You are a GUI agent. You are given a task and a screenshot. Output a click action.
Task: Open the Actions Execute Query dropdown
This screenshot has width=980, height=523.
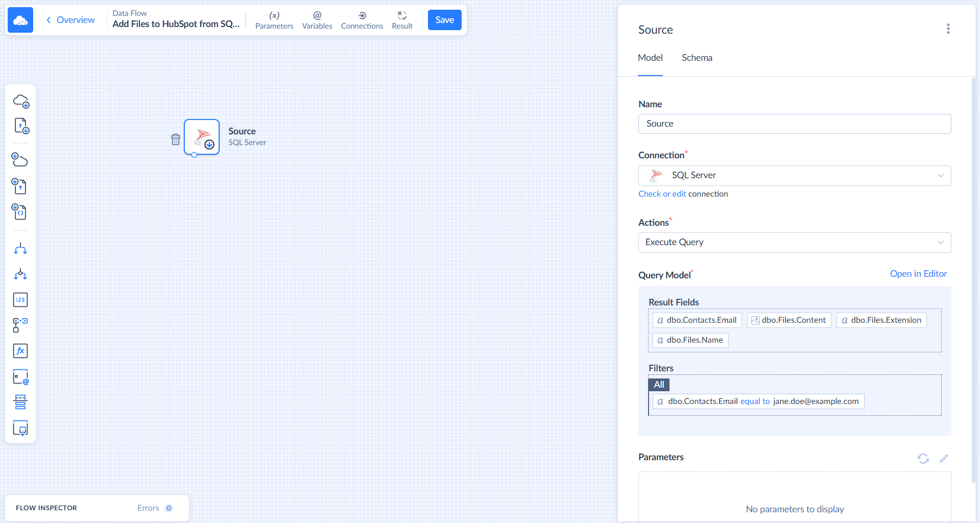click(x=794, y=243)
